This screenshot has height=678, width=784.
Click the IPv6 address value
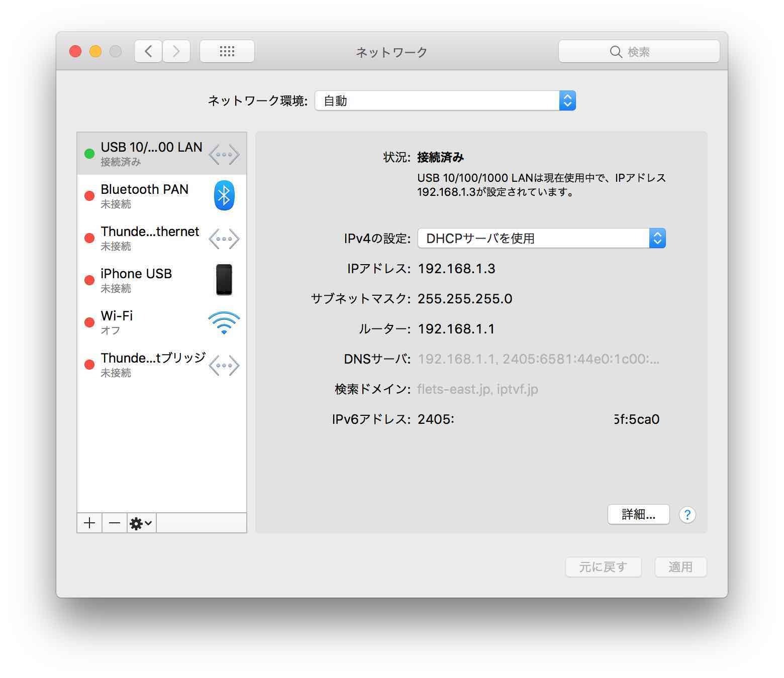(x=538, y=419)
